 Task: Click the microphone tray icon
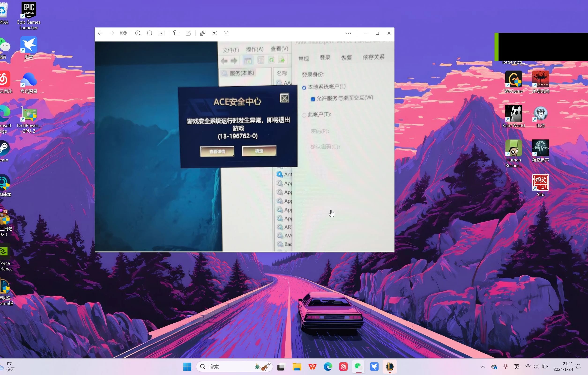pos(506,367)
